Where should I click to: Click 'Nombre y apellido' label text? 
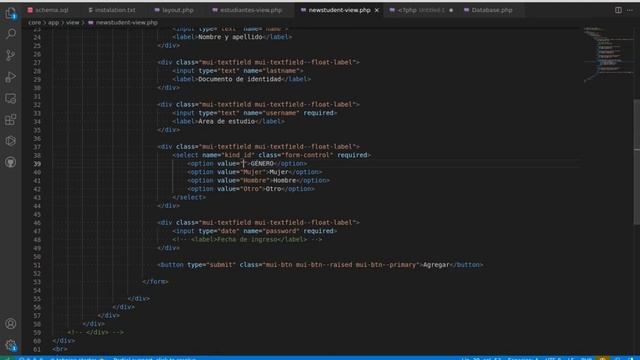pyautogui.click(x=230, y=37)
